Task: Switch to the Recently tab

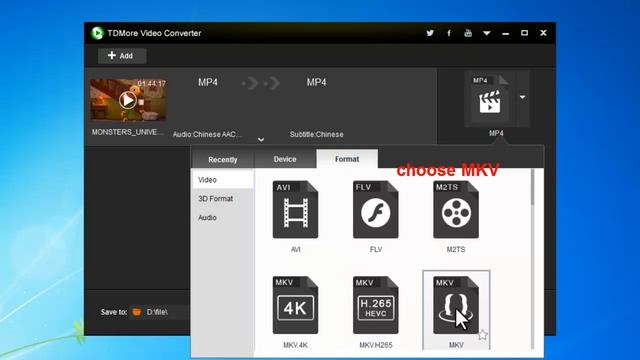Action: coord(222,159)
